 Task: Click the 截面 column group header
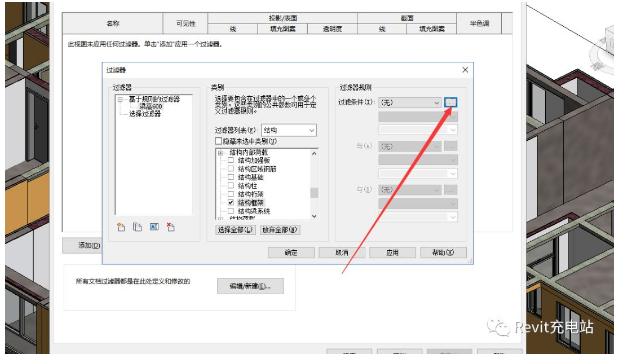[407, 18]
